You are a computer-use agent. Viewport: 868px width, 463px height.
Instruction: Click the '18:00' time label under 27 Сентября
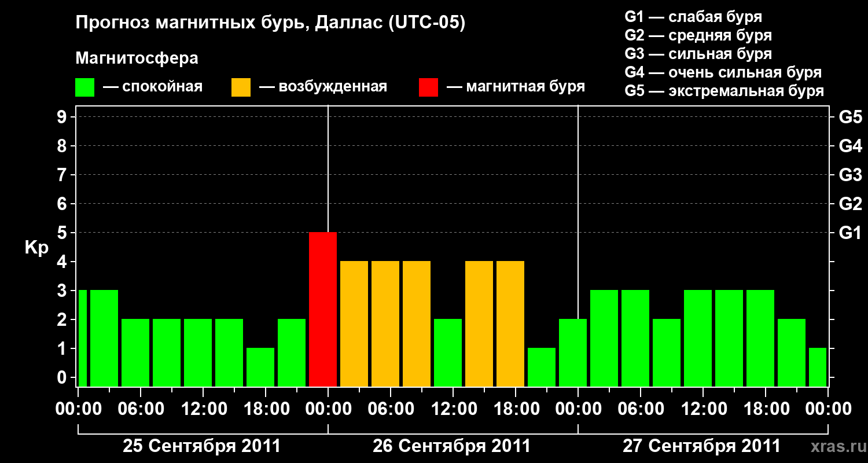pyautogui.click(x=766, y=409)
